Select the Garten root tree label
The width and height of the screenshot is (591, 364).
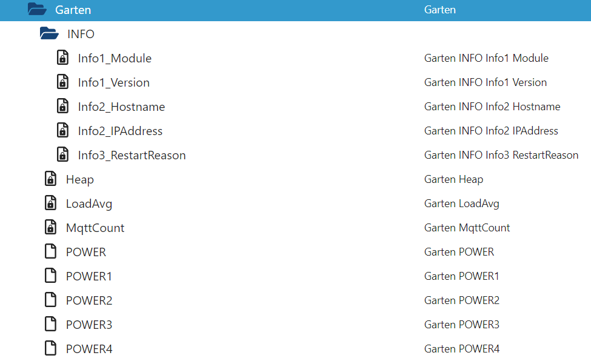[x=73, y=10]
